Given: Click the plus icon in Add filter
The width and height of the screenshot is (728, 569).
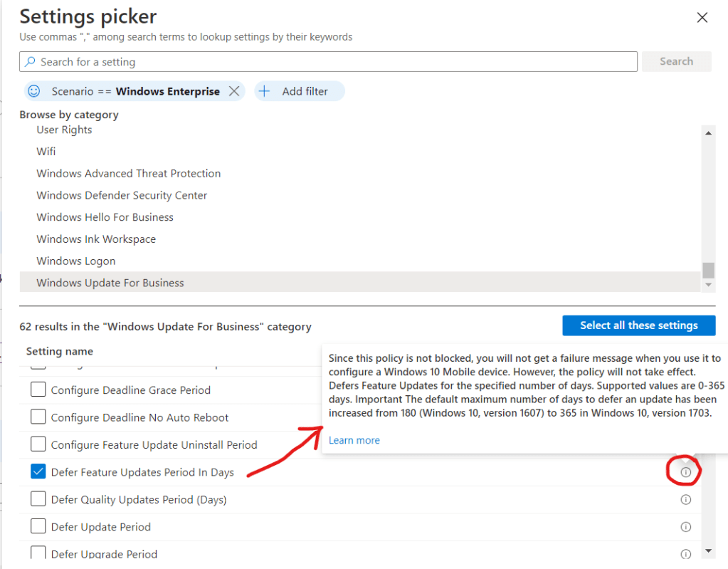Looking at the screenshot, I should click(265, 91).
